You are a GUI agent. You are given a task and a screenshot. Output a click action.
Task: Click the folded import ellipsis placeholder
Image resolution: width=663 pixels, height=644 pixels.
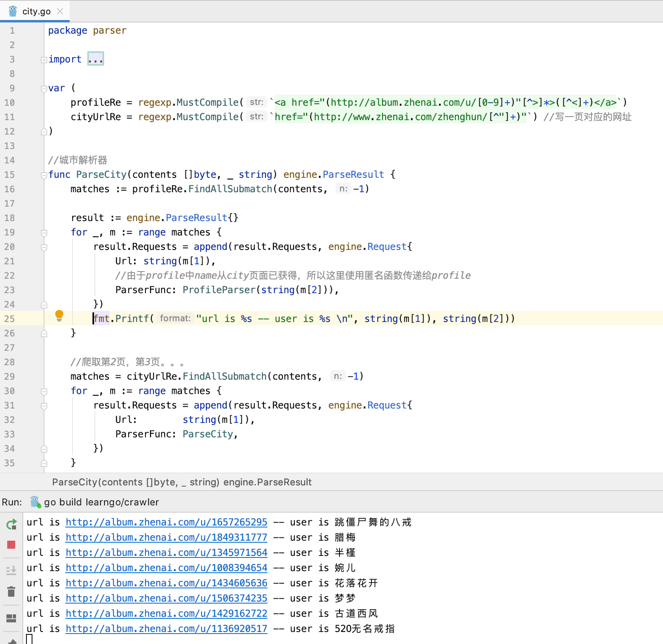point(96,59)
